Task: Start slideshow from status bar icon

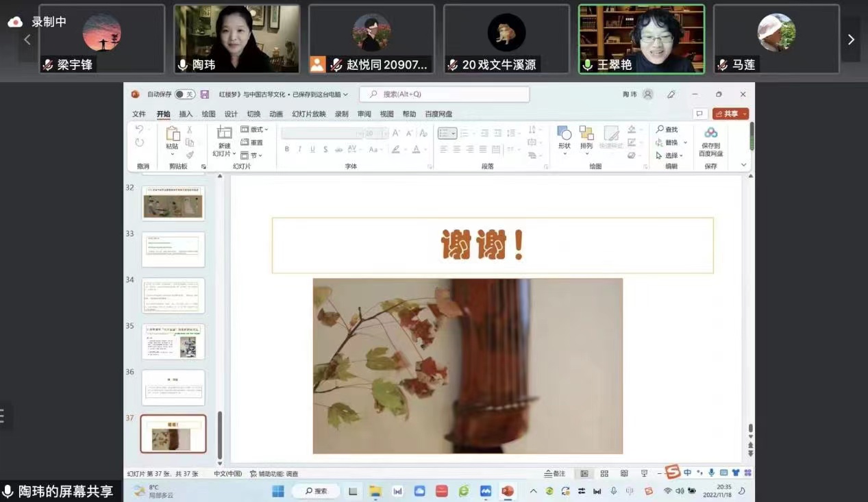Action: 644,473
